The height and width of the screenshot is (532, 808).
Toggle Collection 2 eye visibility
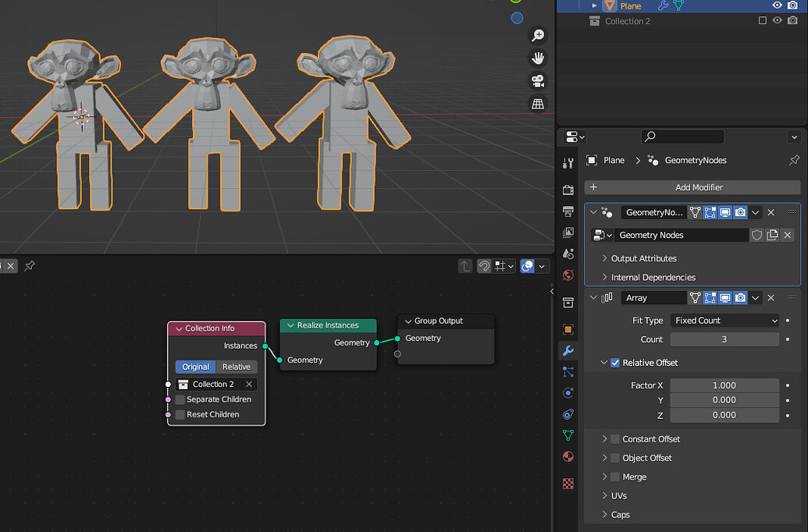coord(777,20)
